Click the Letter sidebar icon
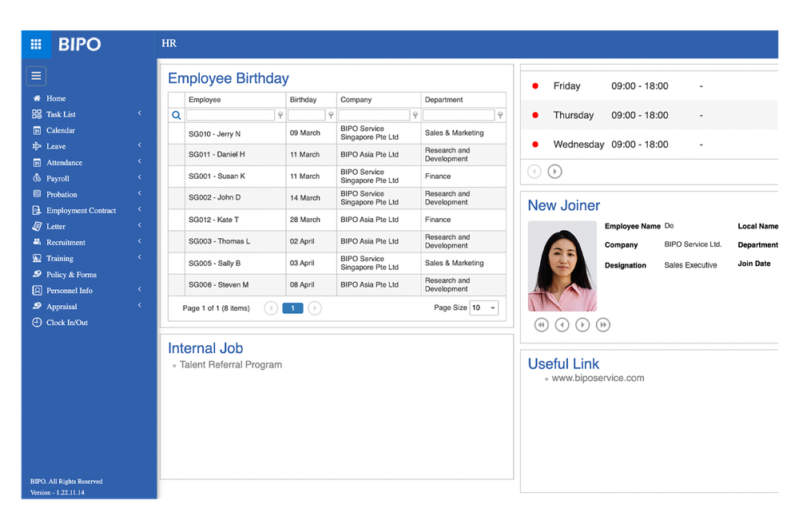 [37, 226]
